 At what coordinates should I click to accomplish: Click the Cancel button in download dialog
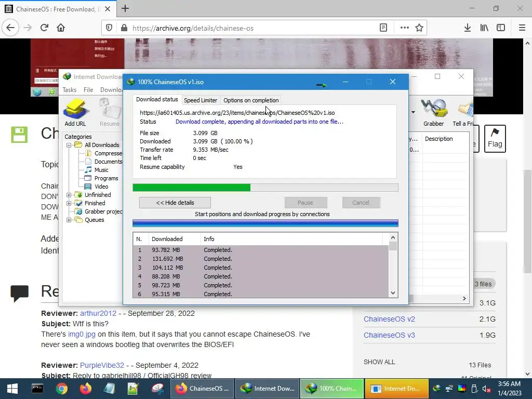pyautogui.click(x=361, y=203)
